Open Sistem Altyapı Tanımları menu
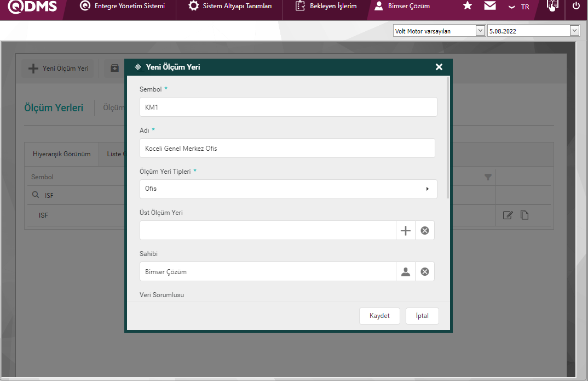Screen dimensions: 588x381 point(230,6)
